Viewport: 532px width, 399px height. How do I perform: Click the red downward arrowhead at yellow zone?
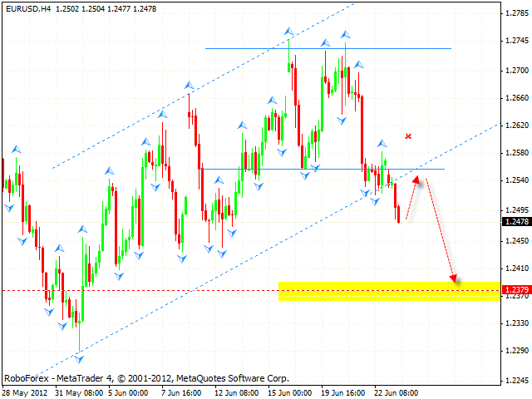(x=455, y=278)
